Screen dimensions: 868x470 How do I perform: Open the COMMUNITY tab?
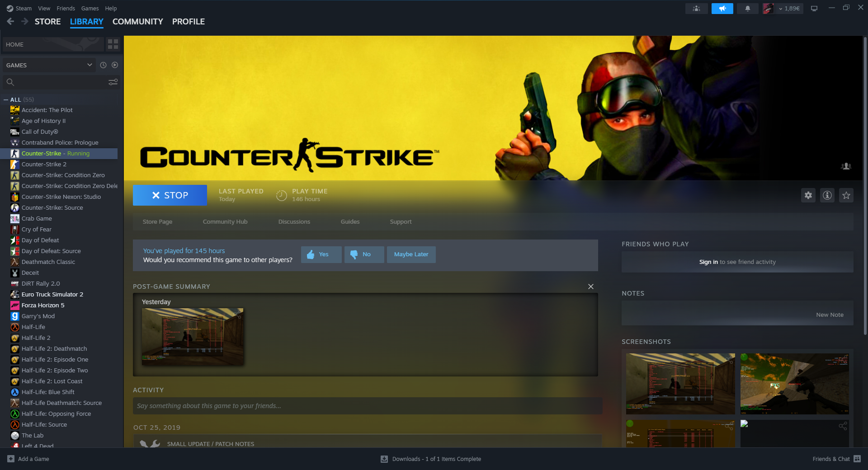click(137, 22)
